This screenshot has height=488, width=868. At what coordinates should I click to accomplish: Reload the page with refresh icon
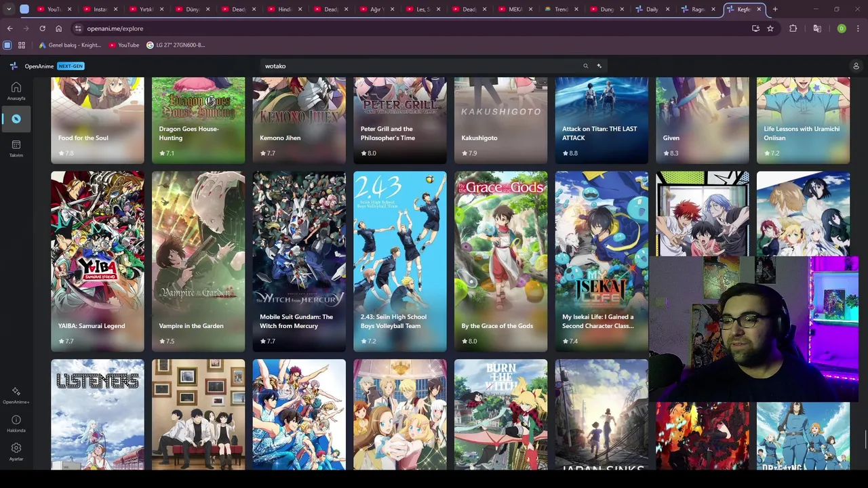42,28
